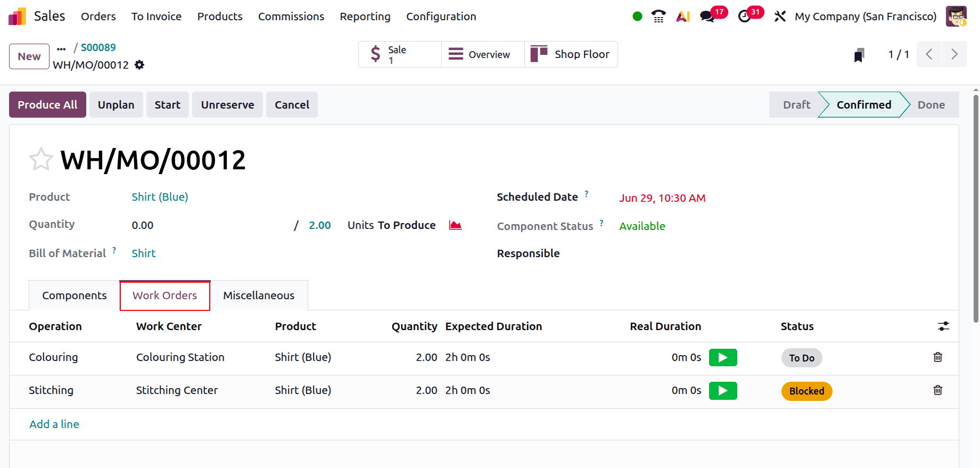Start the Stitching work order play button
This screenshot has height=468, width=980.
[x=723, y=391]
